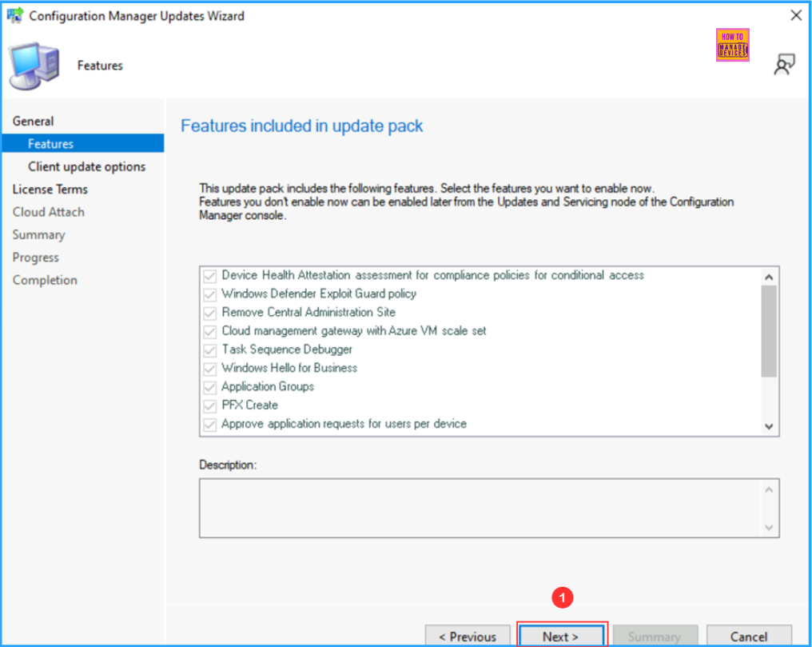Viewport: 812px width, 647px height.
Task: Toggle Remove Central Administration Site checkbox
Action: (x=209, y=314)
